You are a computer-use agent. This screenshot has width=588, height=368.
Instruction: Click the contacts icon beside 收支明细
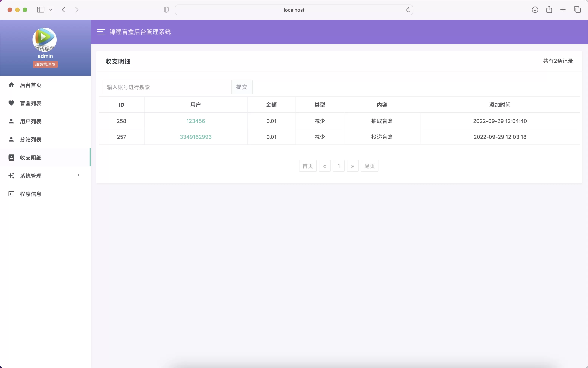point(11,158)
